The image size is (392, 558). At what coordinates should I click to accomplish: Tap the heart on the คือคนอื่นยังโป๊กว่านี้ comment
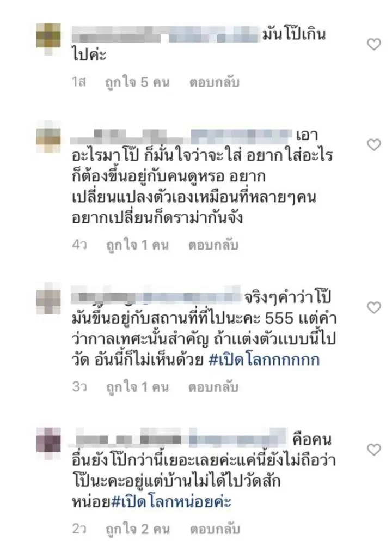tap(373, 450)
